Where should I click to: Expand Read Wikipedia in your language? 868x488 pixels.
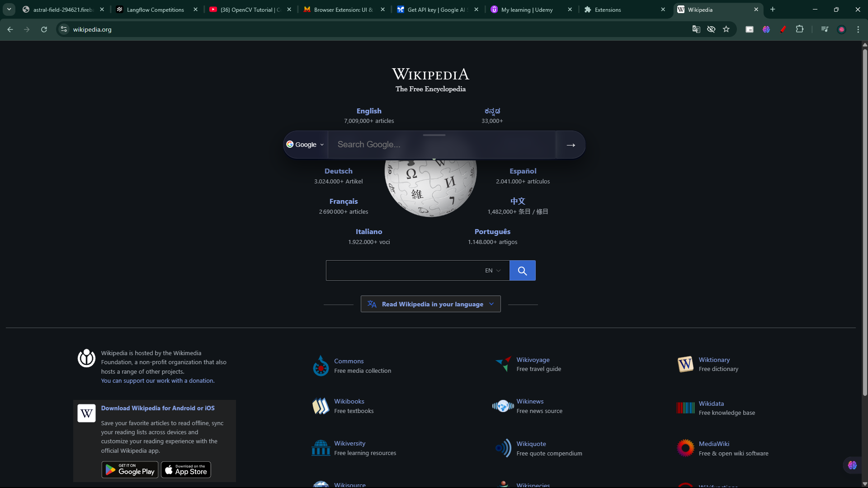click(x=431, y=304)
